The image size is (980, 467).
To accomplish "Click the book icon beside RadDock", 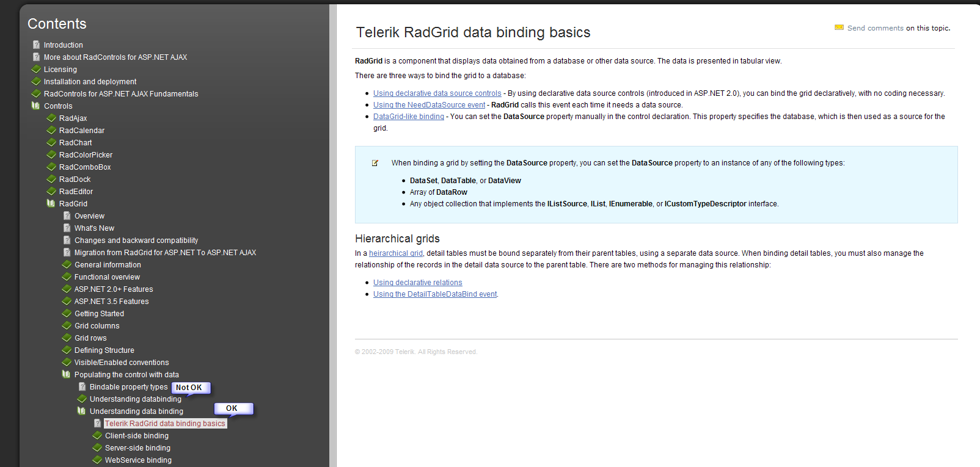I will pos(51,179).
